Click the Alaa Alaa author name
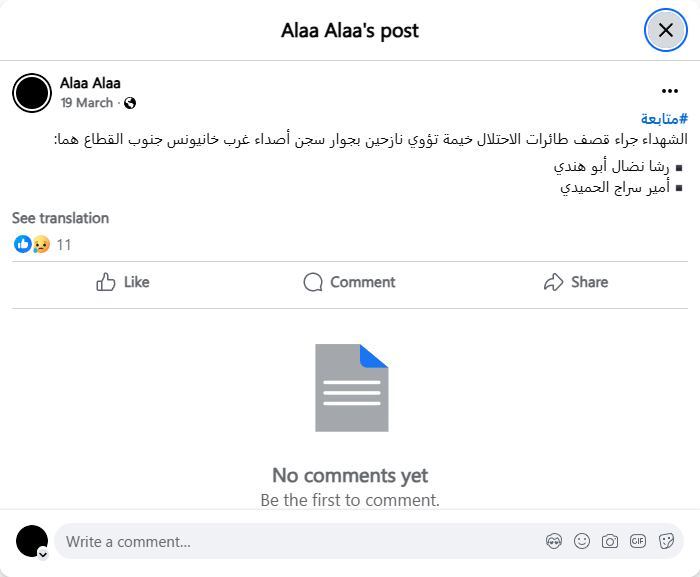Screen dimensions: 700x577 tap(90, 83)
